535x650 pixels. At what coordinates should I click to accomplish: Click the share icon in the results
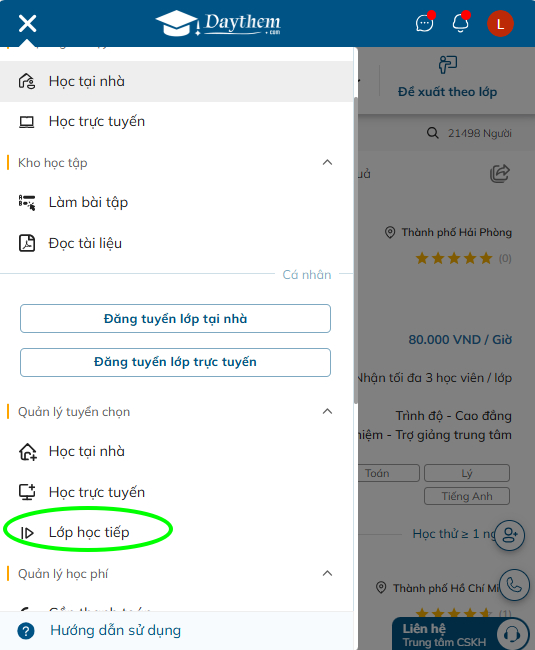pyautogui.click(x=500, y=173)
